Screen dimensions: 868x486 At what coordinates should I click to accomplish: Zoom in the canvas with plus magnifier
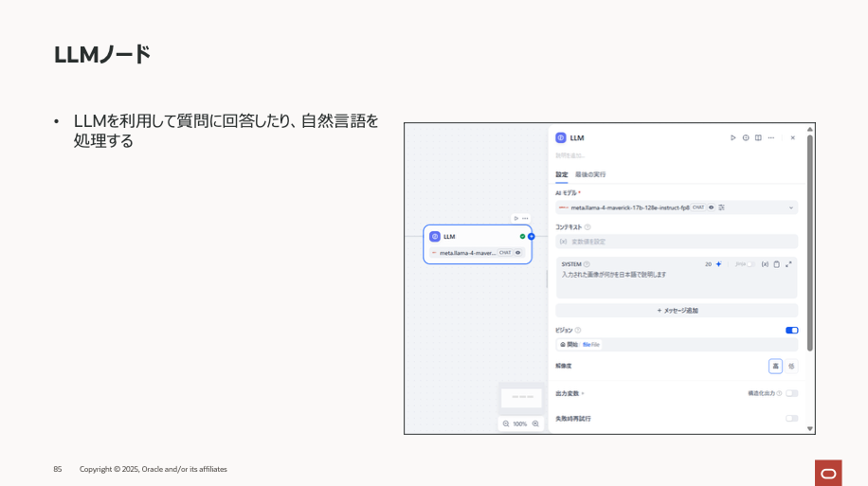[x=535, y=423]
